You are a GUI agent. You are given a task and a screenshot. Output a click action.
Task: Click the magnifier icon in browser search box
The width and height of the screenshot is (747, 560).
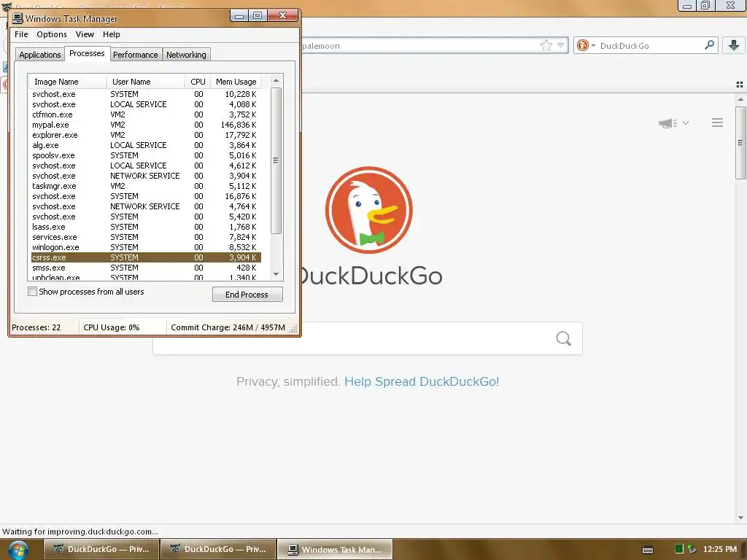click(x=709, y=45)
